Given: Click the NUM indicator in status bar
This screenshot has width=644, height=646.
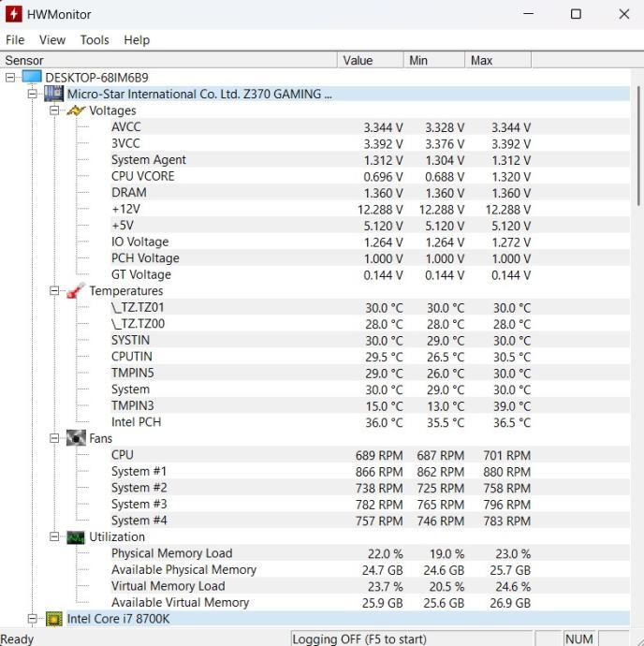Looking at the screenshot, I should click(x=578, y=639).
